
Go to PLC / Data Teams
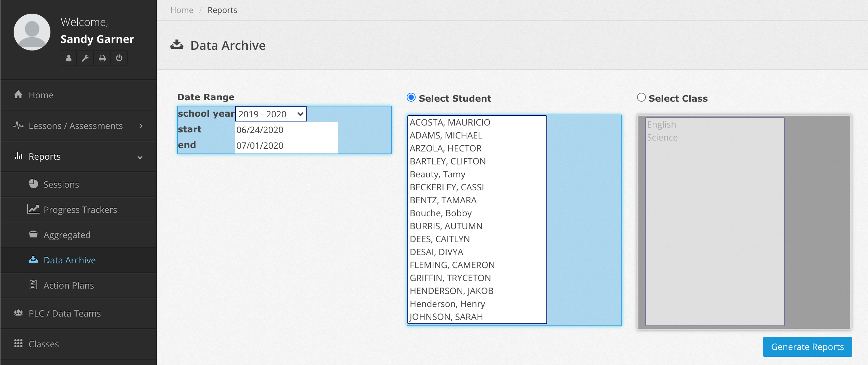pyautogui.click(x=64, y=313)
